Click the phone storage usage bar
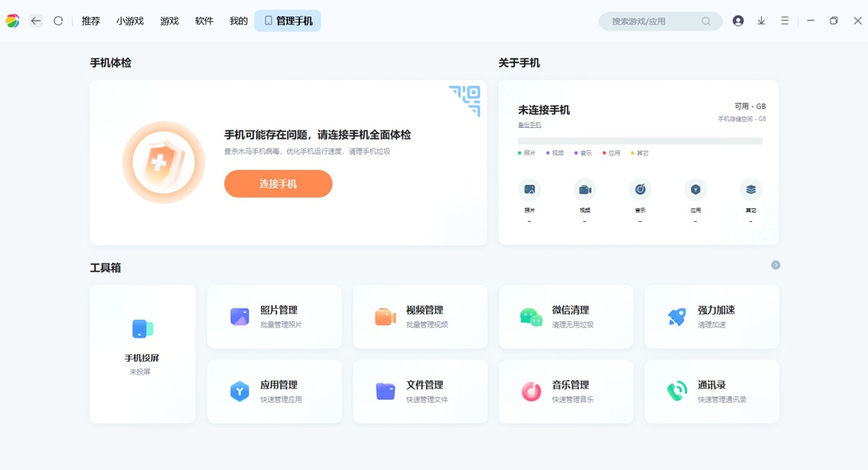 coord(639,141)
